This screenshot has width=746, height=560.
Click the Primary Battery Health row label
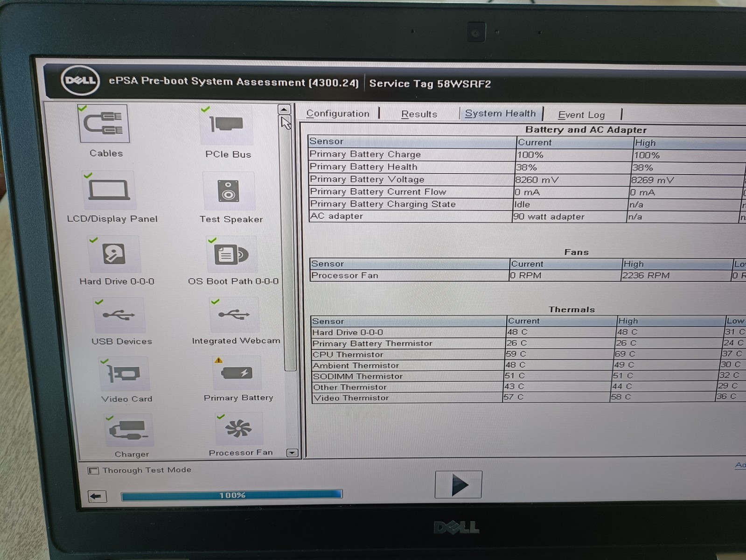tap(363, 167)
